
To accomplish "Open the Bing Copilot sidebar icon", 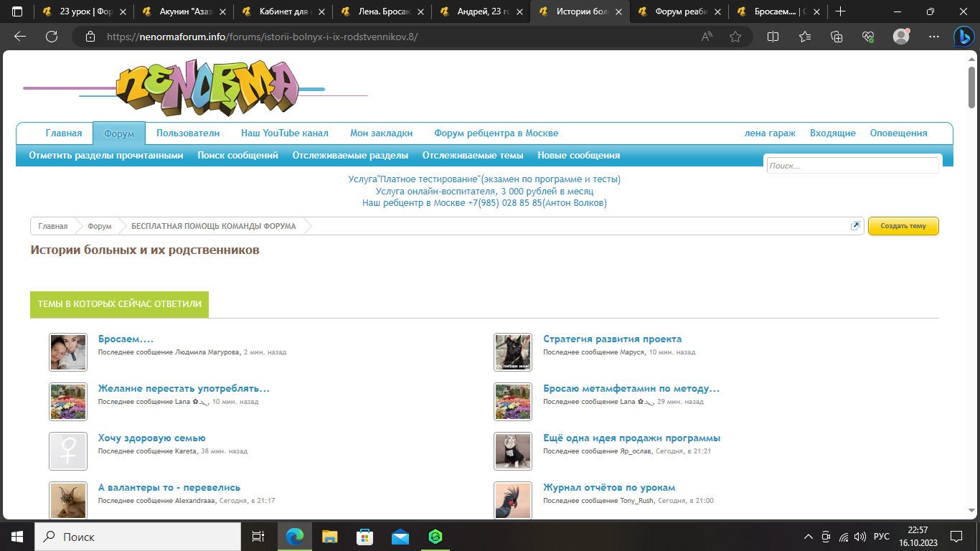I will click(962, 37).
